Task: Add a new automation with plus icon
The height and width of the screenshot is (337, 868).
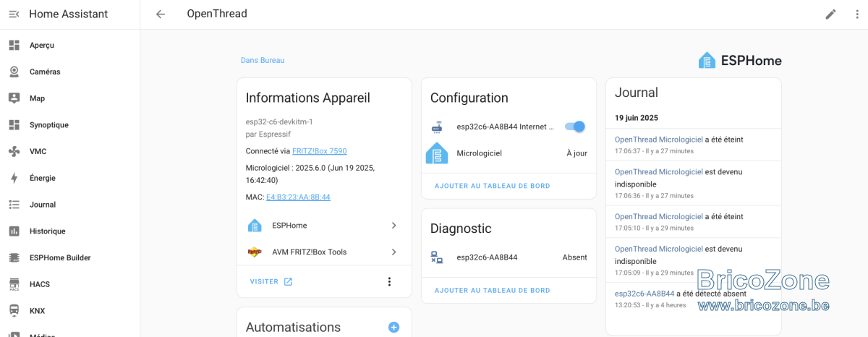Action: tap(393, 327)
